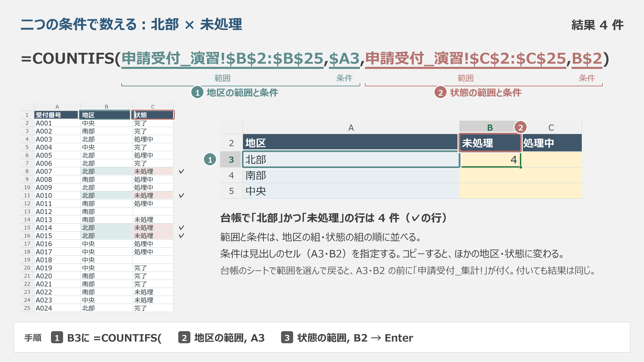
Task: Click the 処理中 status cell in row A003
Action: [x=153, y=139]
